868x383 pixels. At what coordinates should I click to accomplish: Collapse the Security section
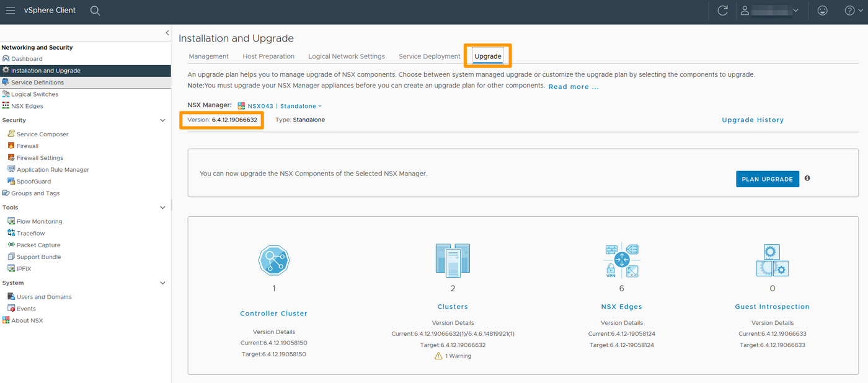[x=162, y=120]
